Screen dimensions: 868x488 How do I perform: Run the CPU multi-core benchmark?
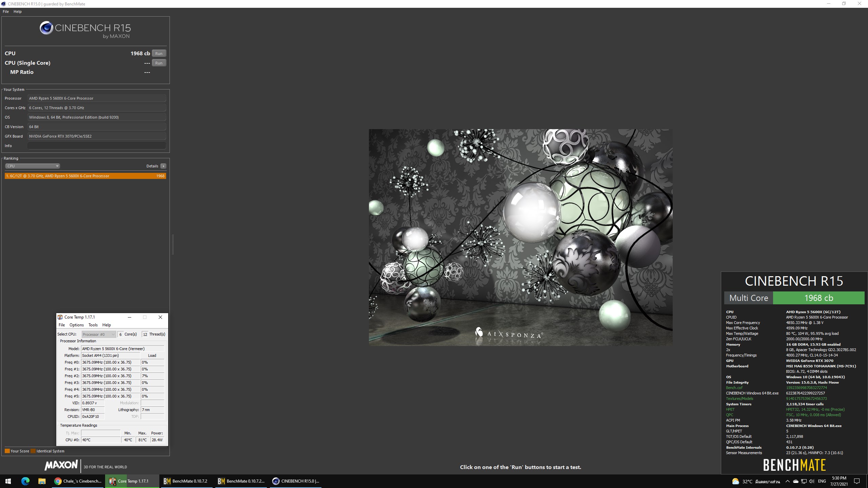(x=159, y=54)
